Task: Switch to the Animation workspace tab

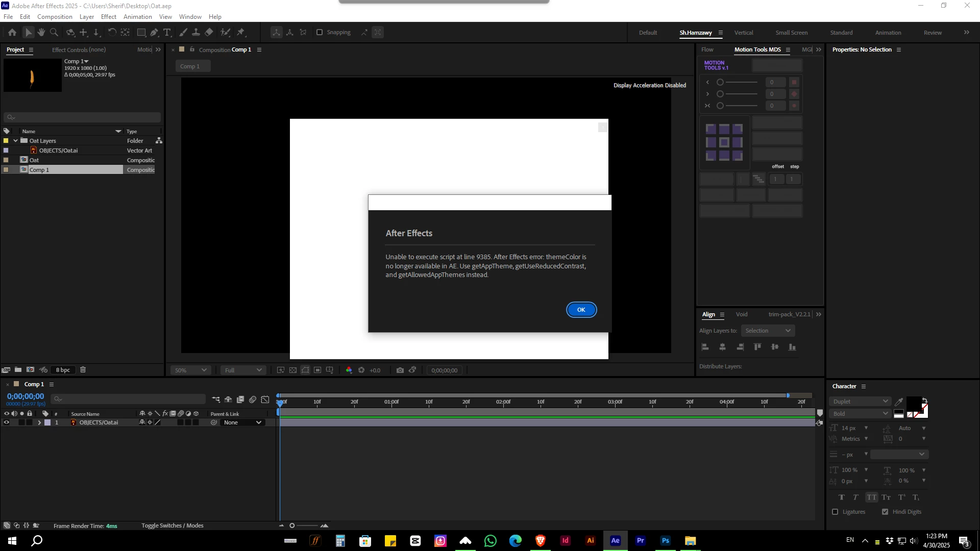Action: coord(888,33)
